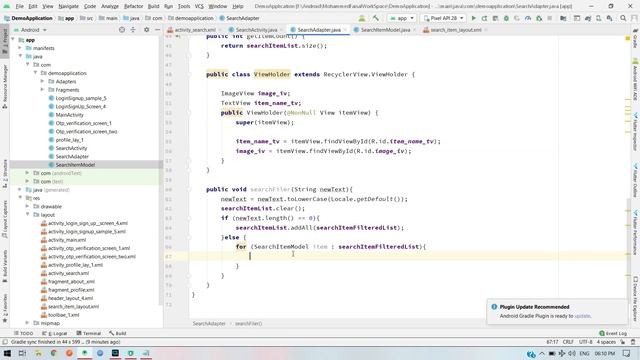
Task: Open the Android project view dropdown
Action: coord(30,30)
